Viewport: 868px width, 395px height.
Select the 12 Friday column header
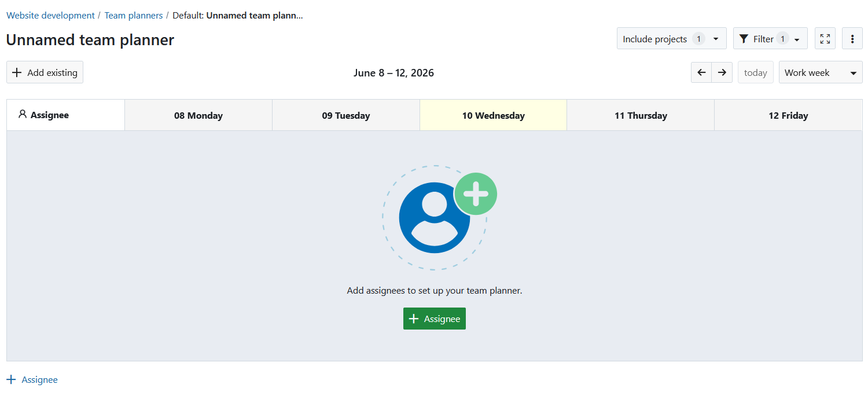tap(788, 115)
